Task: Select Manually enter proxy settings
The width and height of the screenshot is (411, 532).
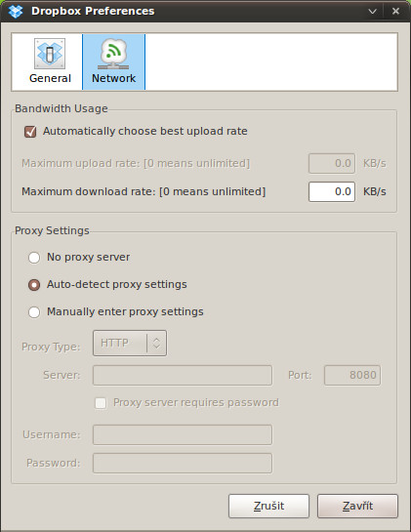Action: tap(34, 312)
